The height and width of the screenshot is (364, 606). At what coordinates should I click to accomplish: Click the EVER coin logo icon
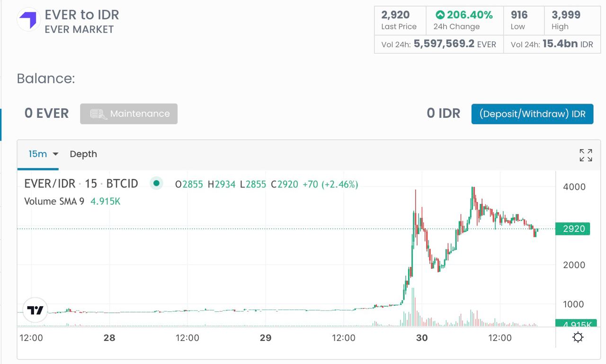click(28, 19)
